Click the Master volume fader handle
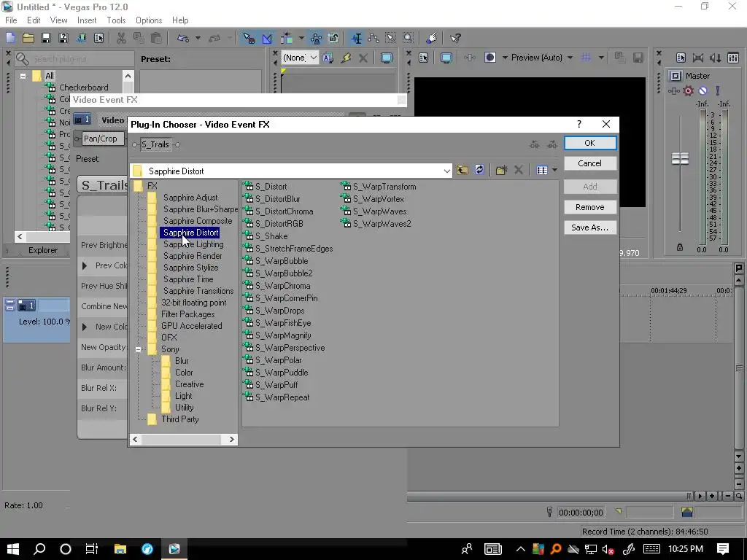 click(680, 158)
